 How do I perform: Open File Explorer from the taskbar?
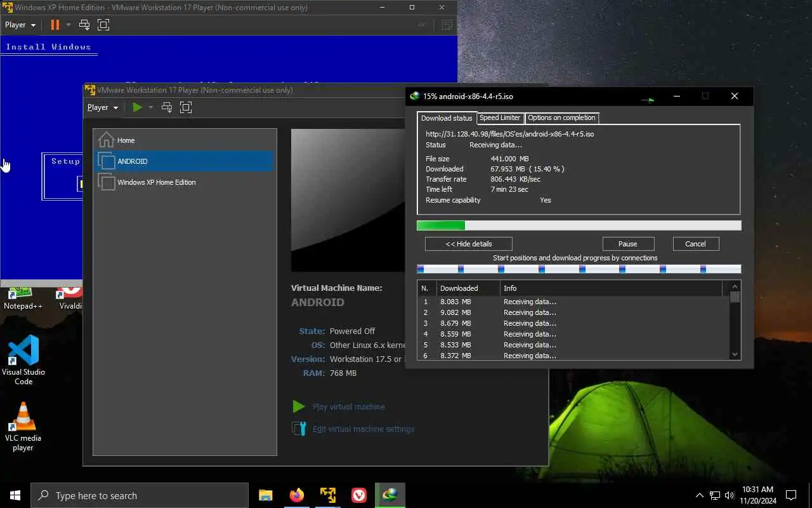pyautogui.click(x=266, y=495)
